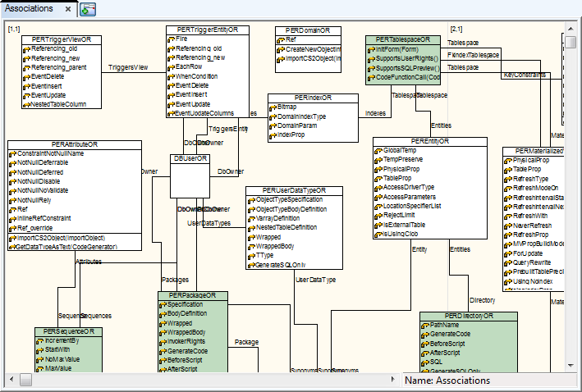The image size is (582, 392).
Task: Click the icon next to IncrementBy
Action: point(40,340)
